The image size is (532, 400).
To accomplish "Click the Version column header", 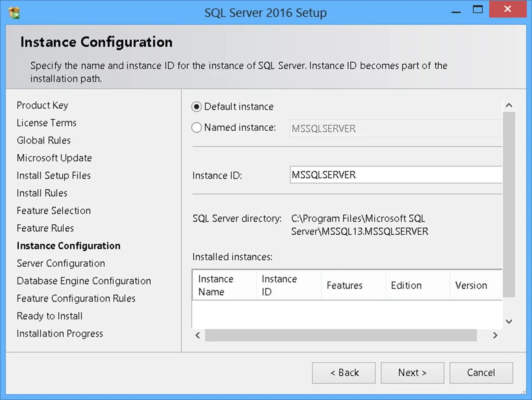I will tap(476, 285).
